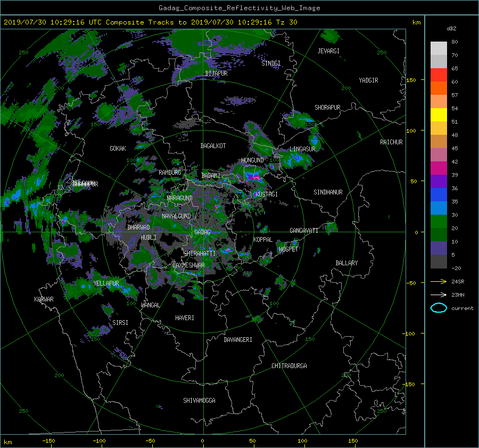Click the SHIRAHATTI label

point(200,254)
